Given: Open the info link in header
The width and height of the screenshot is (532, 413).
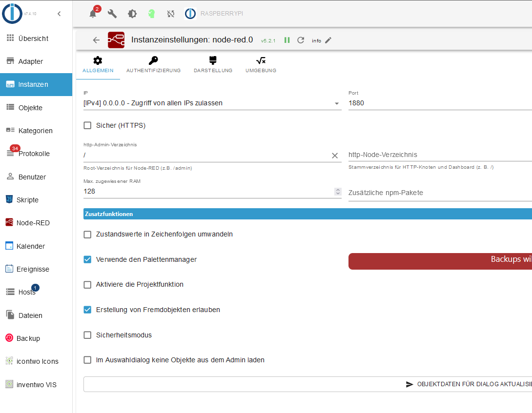Looking at the screenshot, I should click(317, 40).
